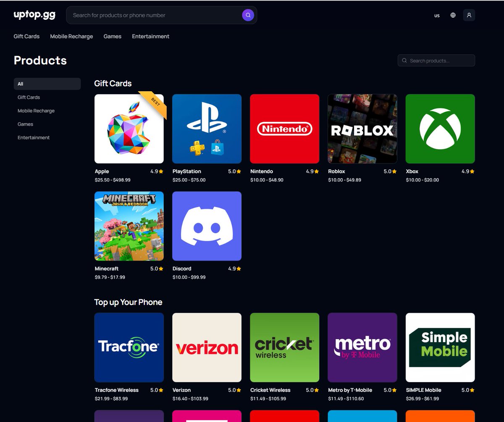Click the Tracfone Wireless name link
Image resolution: width=504 pixels, height=422 pixels.
click(x=117, y=390)
